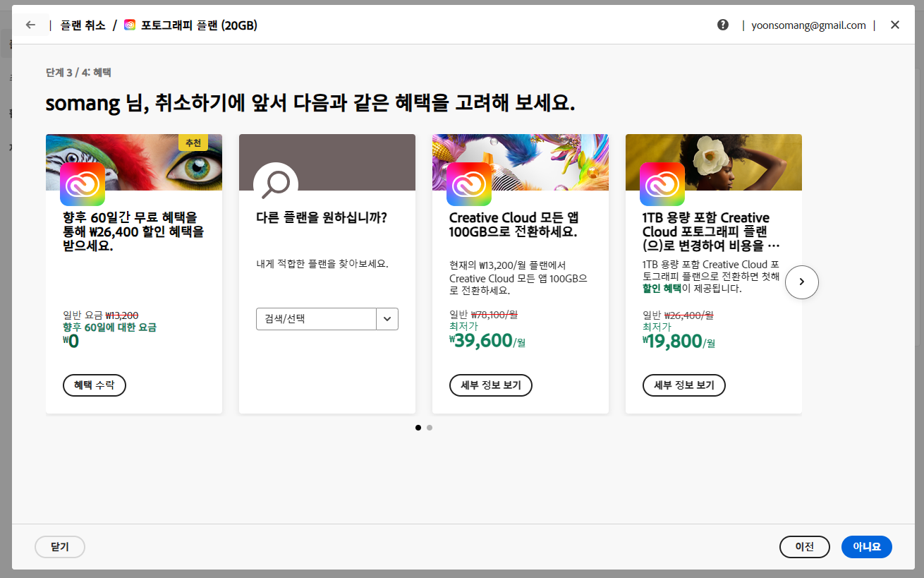This screenshot has height=578, width=924.
Task: View details for Creative Cloud All Apps 100GB
Action: pos(491,385)
